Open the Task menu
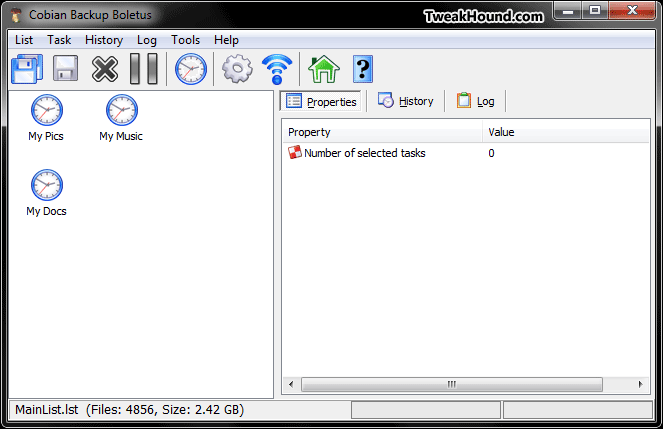Viewport: 663px width, 429px height. 59,40
